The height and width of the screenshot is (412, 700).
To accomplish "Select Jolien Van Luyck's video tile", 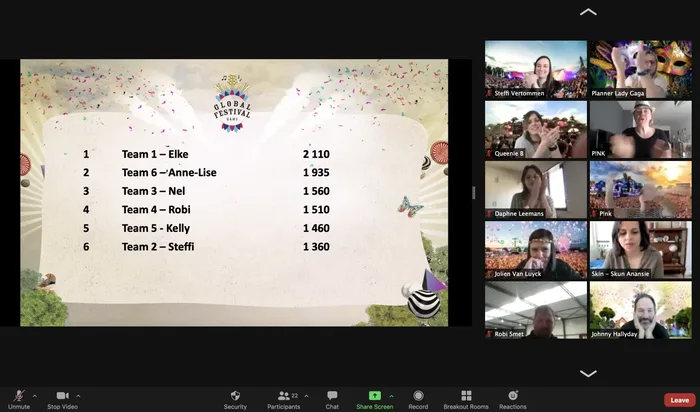I will point(536,250).
